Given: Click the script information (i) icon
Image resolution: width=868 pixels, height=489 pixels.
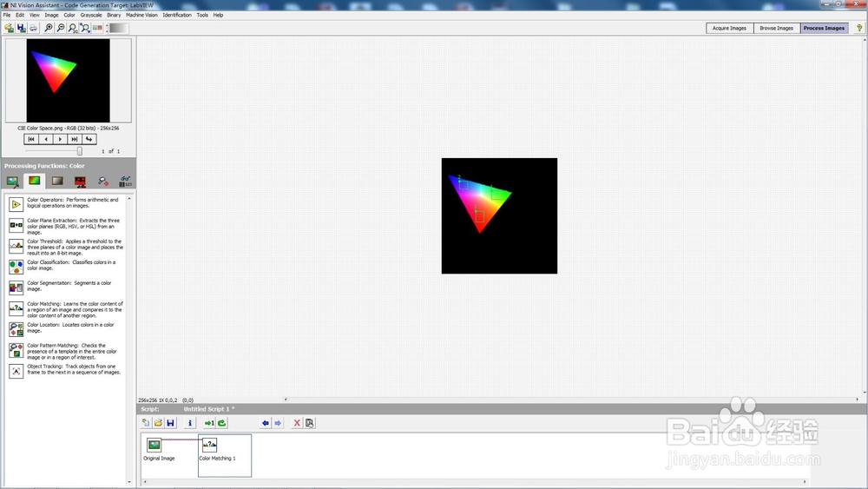Looking at the screenshot, I should coord(190,423).
